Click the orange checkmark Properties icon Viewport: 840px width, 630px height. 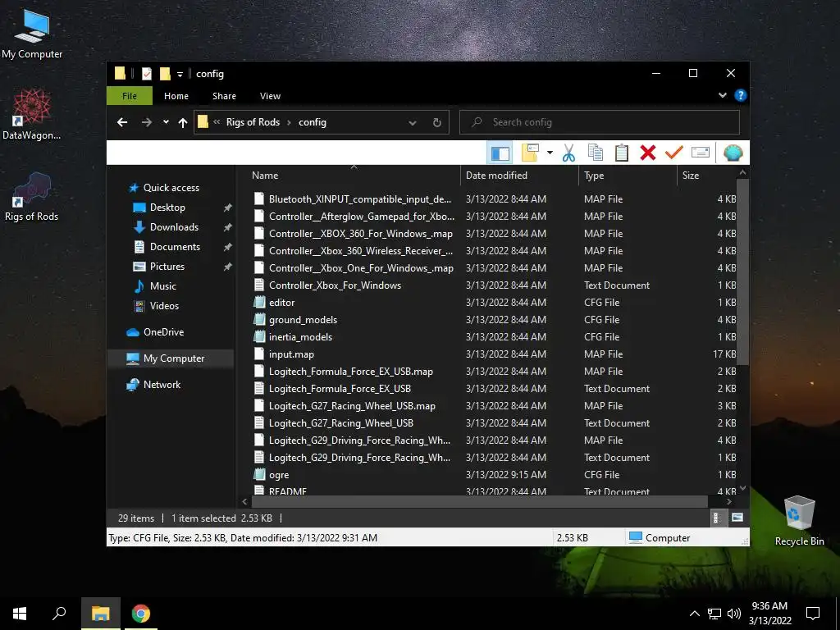[674, 153]
